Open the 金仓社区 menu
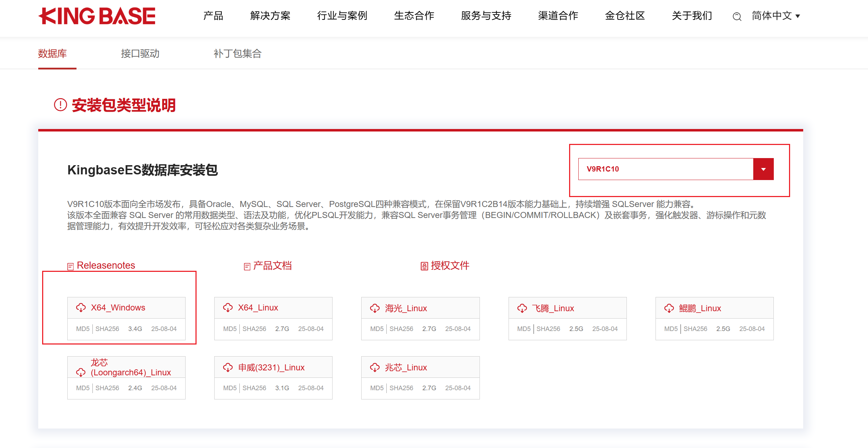 [x=625, y=16]
